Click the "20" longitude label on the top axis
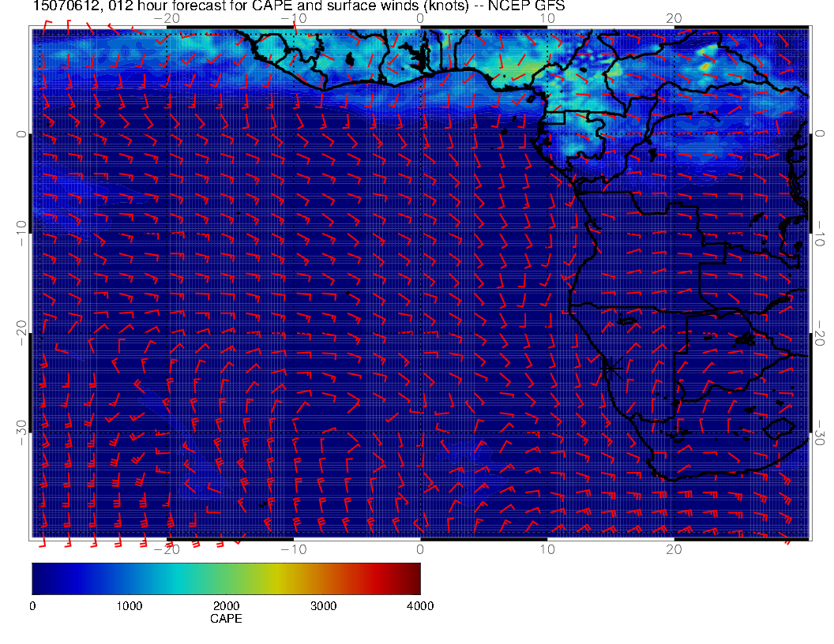The width and height of the screenshot is (834, 644). [x=674, y=19]
